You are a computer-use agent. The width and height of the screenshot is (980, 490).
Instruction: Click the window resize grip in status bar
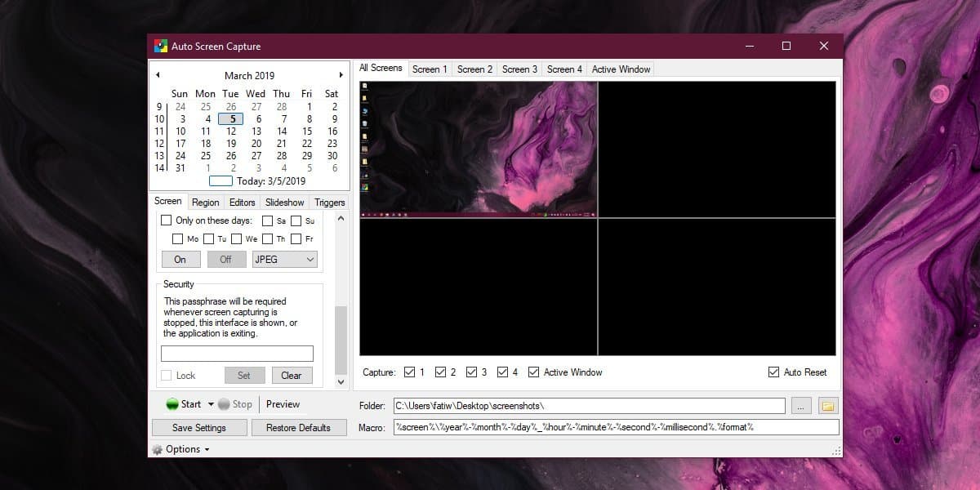tap(836, 451)
